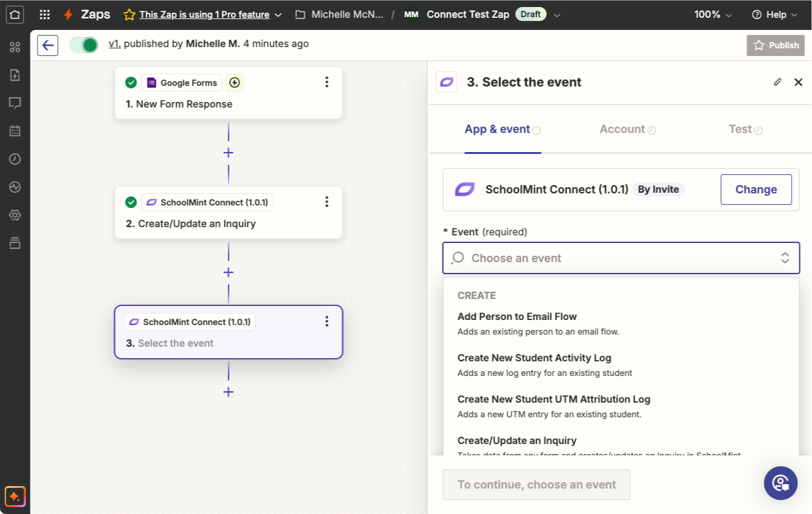Click the SchoolMint logo in panel header

[x=446, y=82]
